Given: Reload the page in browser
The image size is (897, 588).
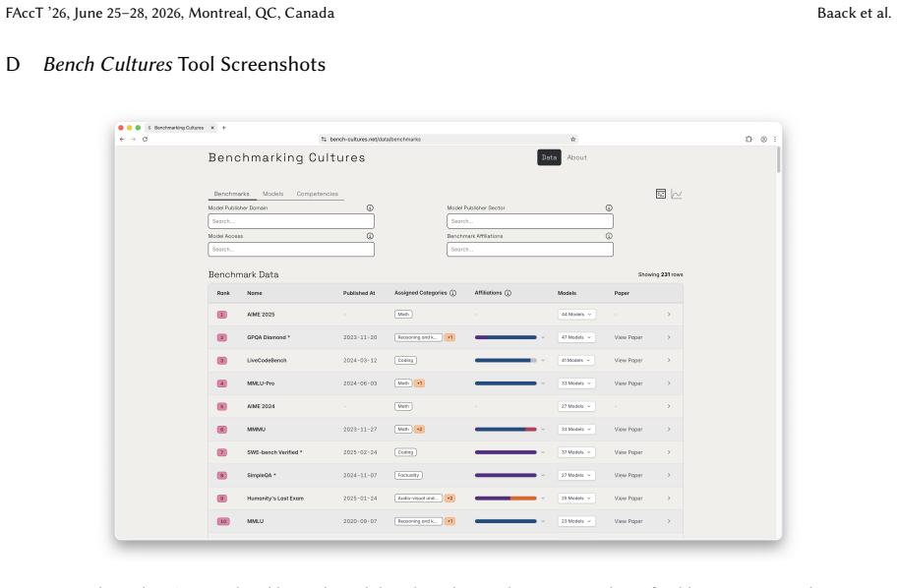Looking at the screenshot, I should tap(146, 139).
